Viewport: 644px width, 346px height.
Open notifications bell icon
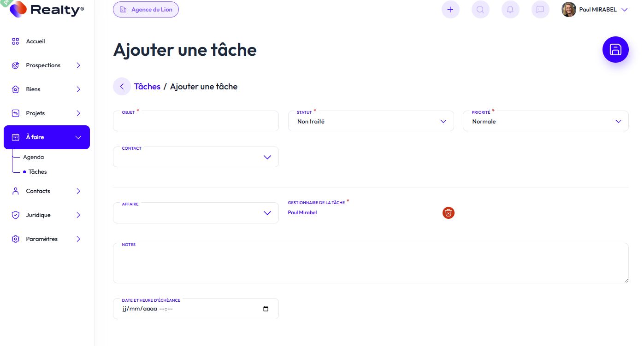coord(510,10)
